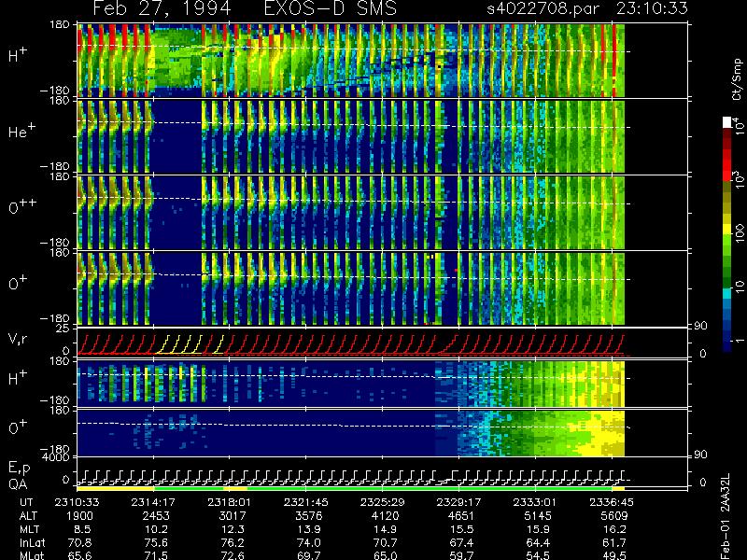Click the 'V,r' panel label

(18, 339)
